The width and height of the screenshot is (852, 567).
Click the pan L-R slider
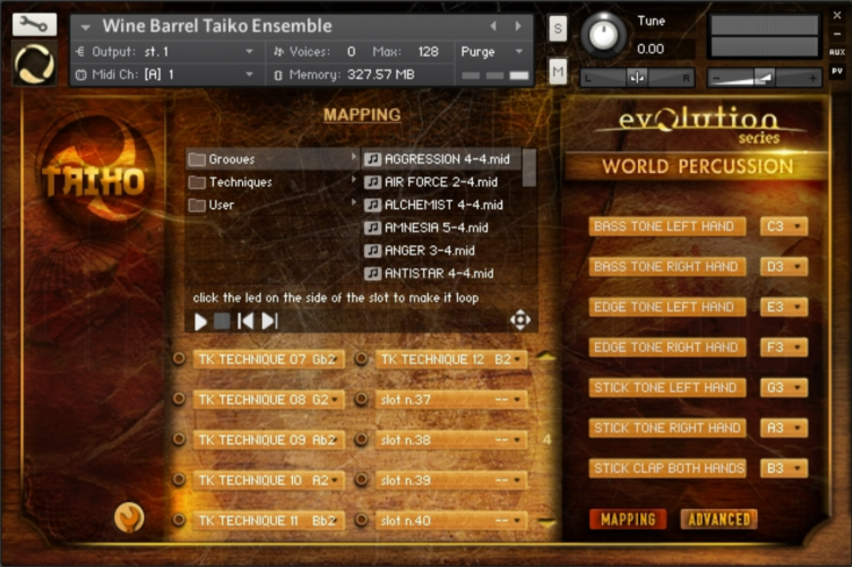point(638,78)
